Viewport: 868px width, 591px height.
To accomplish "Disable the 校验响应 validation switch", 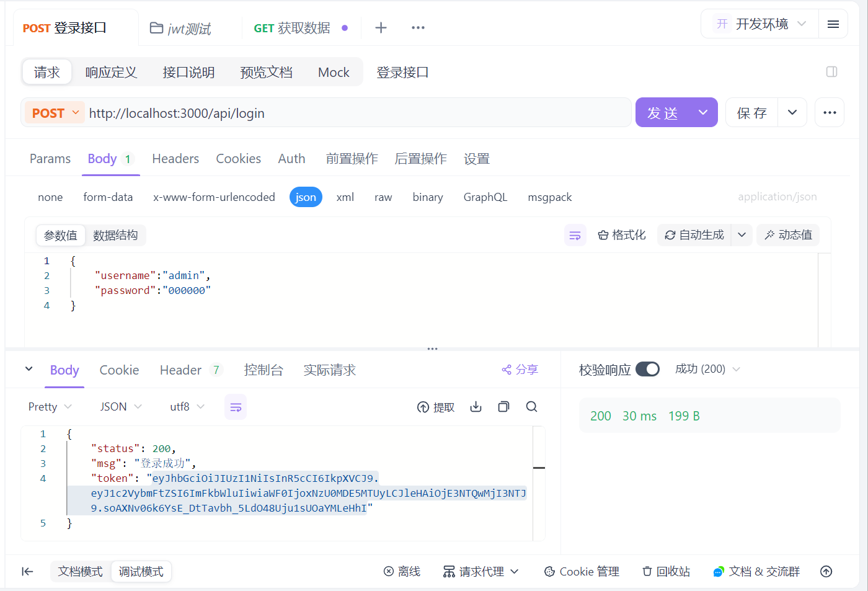I will tap(647, 368).
